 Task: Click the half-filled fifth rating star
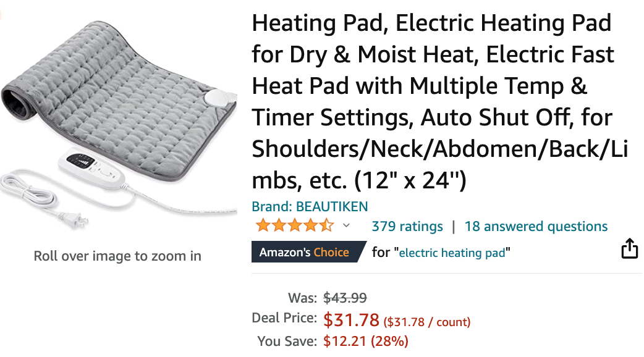coord(326,225)
